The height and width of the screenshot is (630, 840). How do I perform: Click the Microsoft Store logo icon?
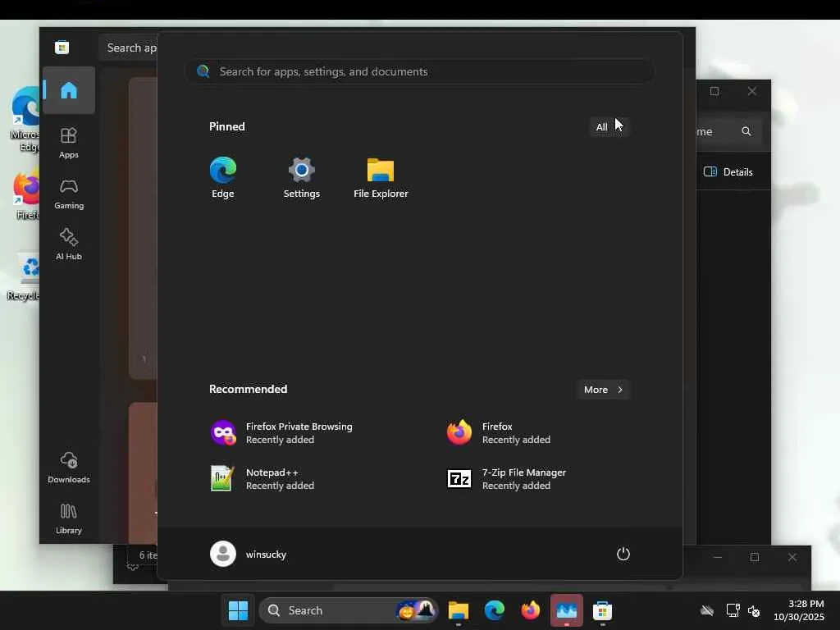tap(62, 47)
